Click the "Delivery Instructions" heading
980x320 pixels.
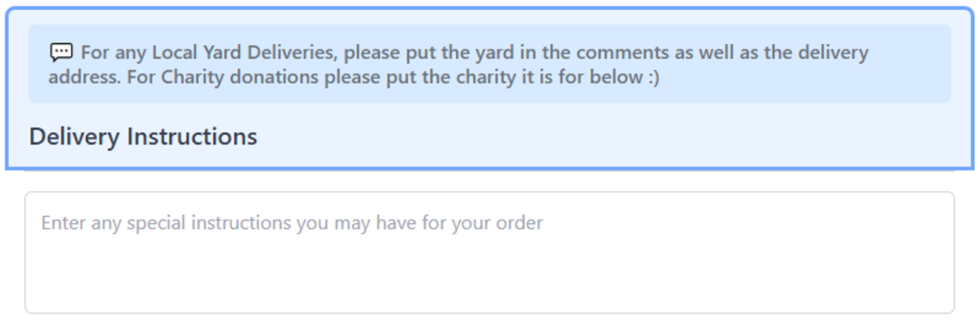click(143, 137)
